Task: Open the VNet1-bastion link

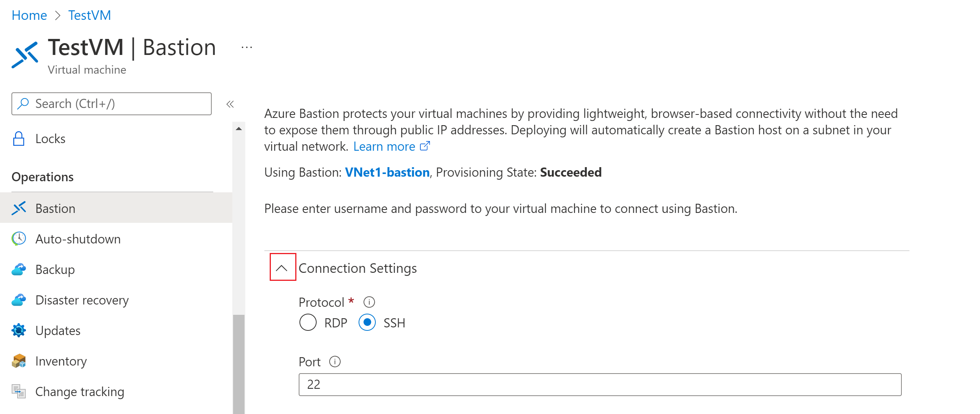Action: [387, 172]
